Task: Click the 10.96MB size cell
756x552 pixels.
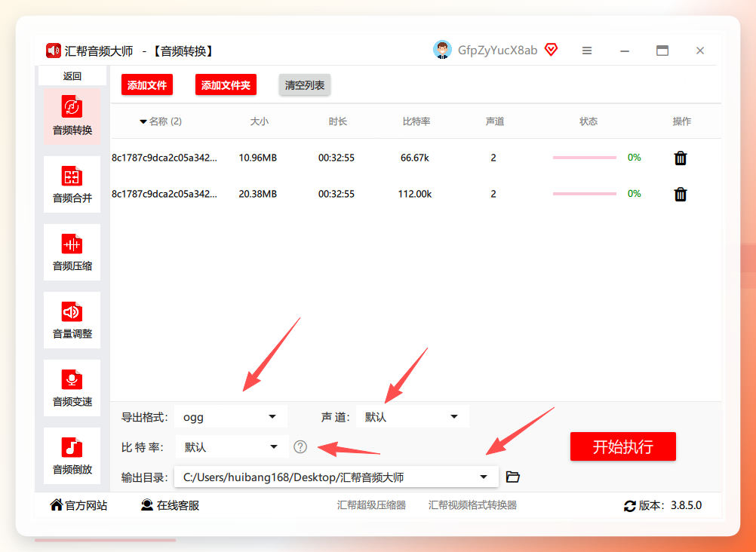Action: (x=258, y=158)
